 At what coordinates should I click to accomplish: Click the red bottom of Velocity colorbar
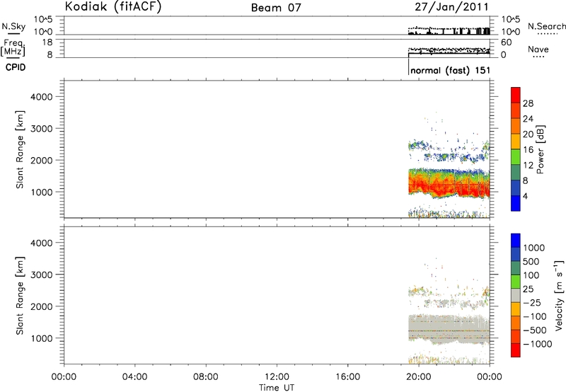[516, 350]
